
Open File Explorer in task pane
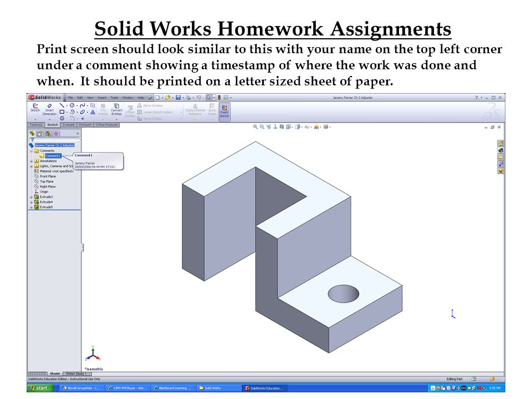[x=500, y=157]
